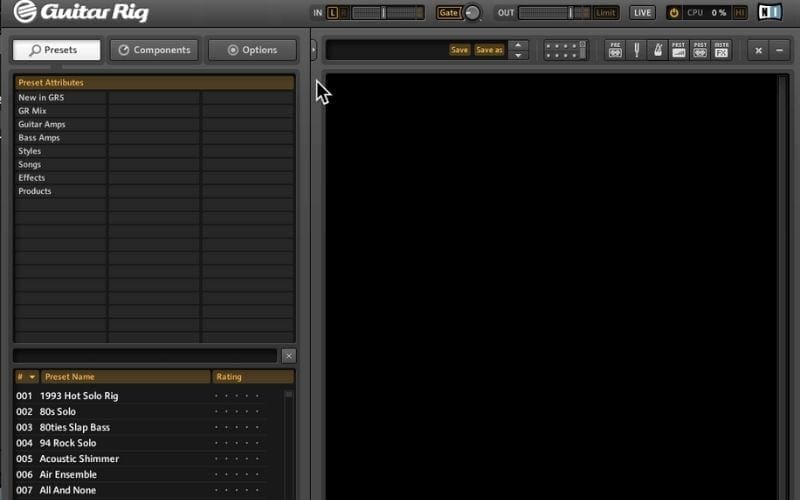Select the next preset with down arrow
The image size is (800, 500).
point(518,55)
